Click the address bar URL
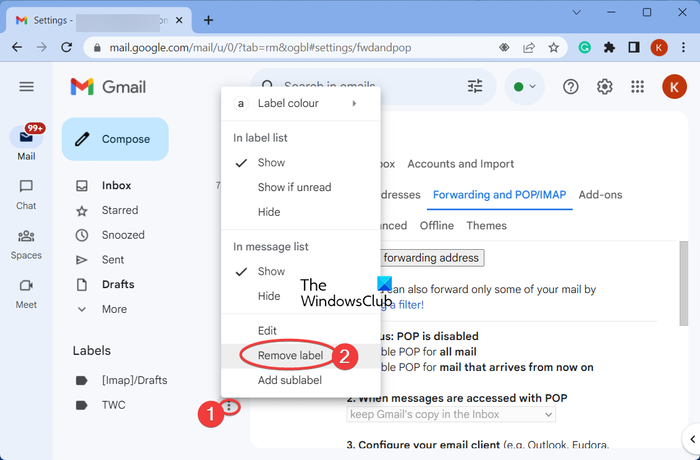The height and width of the screenshot is (460, 700). [x=260, y=48]
